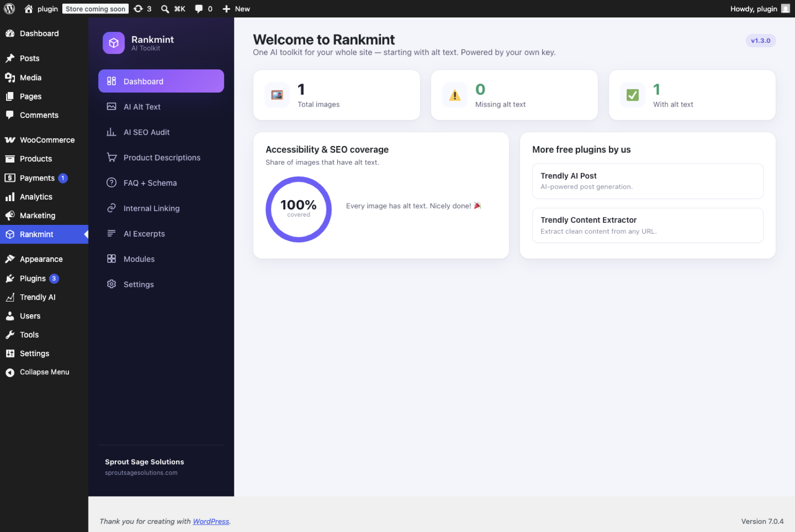
Task: Open Trendly AI Post plugin card
Action: (648, 181)
